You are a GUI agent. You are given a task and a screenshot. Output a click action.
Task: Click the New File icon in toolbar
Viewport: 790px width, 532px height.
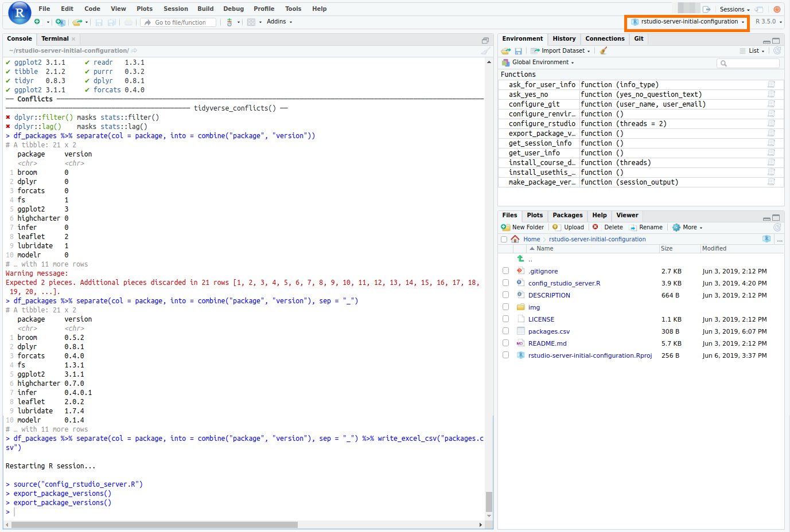click(x=37, y=22)
